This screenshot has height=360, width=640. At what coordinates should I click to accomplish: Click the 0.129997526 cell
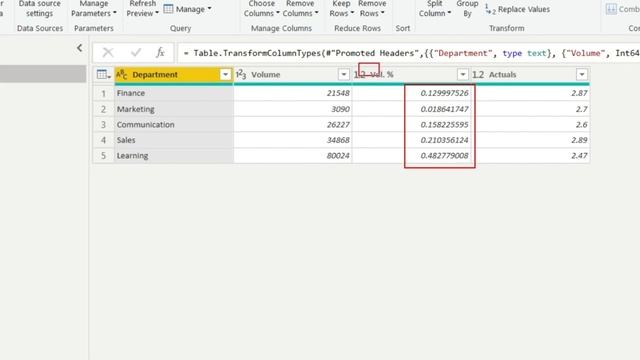coord(411,93)
